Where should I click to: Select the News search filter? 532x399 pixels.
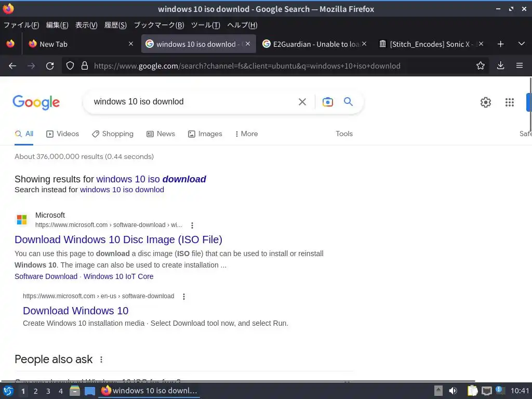click(x=161, y=134)
